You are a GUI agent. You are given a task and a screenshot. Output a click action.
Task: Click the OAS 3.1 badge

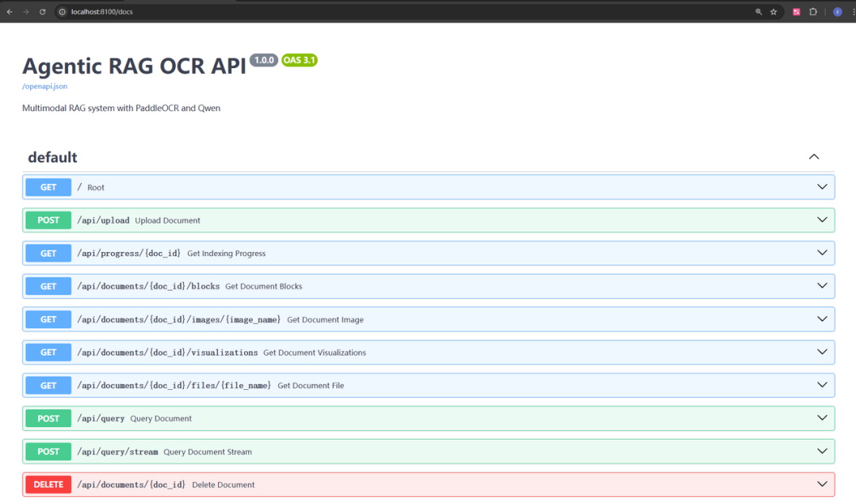pos(299,60)
